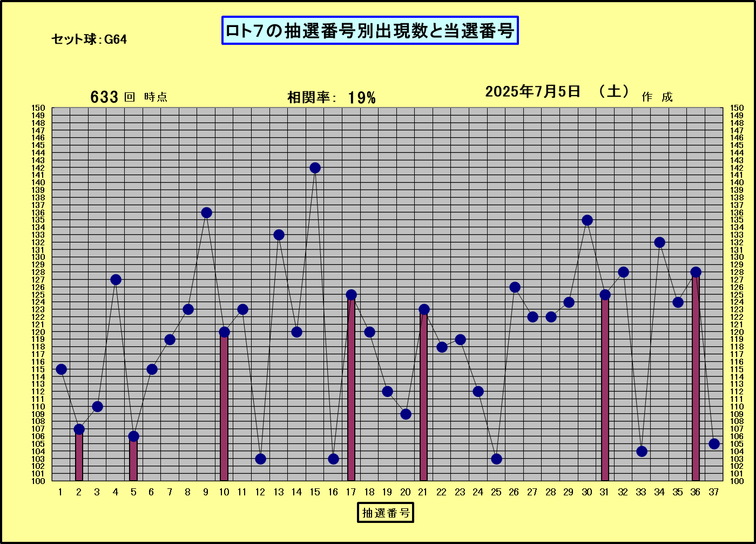This screenshot has height=544, width=756.
Task: Click the data marker for number 13
Action: tap(279, 235)
